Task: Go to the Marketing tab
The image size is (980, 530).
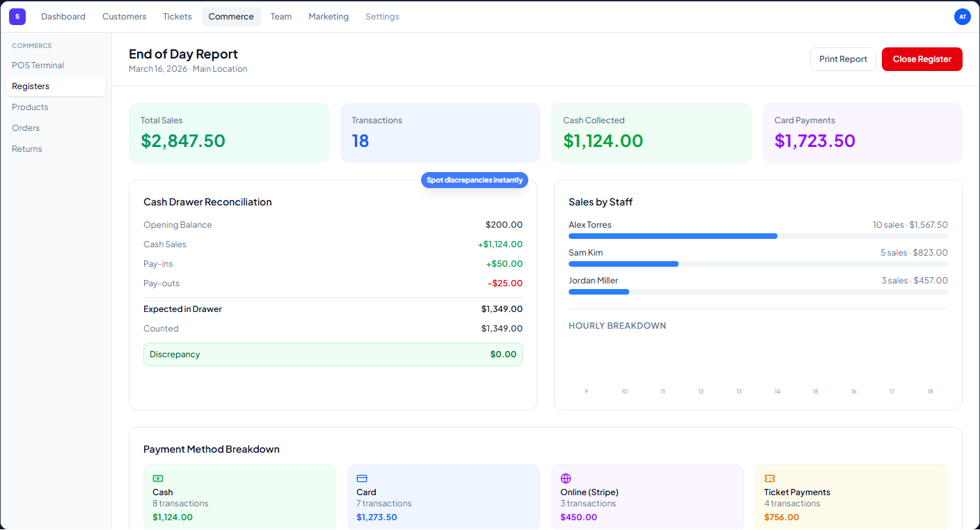Action: pos(329,17)
